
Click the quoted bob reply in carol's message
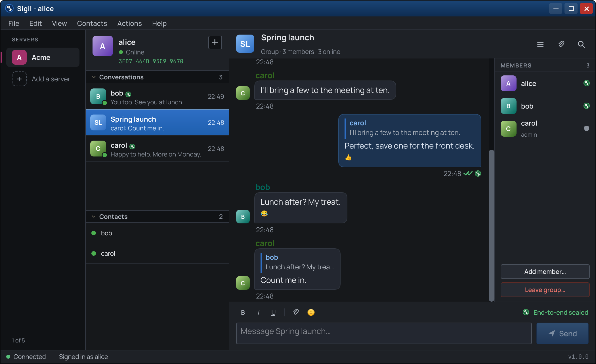click(297, 262)
